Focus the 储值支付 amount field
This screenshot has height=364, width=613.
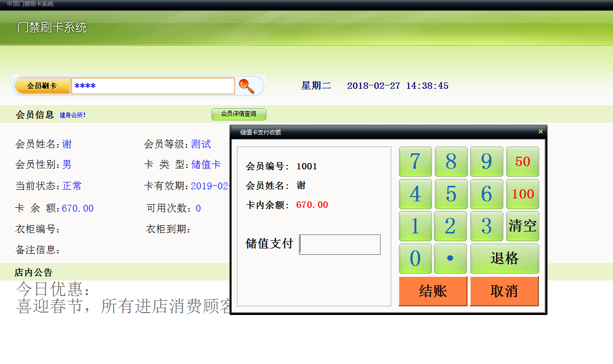[340, 245]
